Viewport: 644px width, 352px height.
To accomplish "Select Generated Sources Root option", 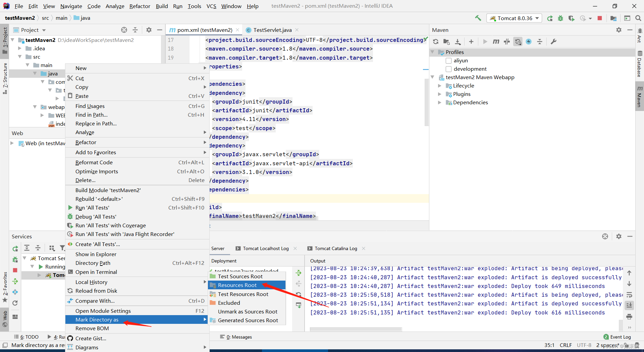I will tap(247, 320).
